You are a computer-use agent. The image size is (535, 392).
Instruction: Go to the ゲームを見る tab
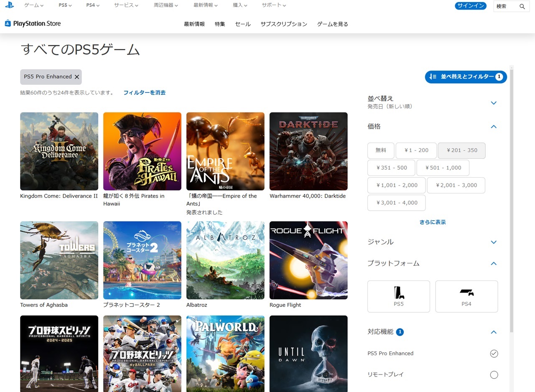(x=333, y=24)
